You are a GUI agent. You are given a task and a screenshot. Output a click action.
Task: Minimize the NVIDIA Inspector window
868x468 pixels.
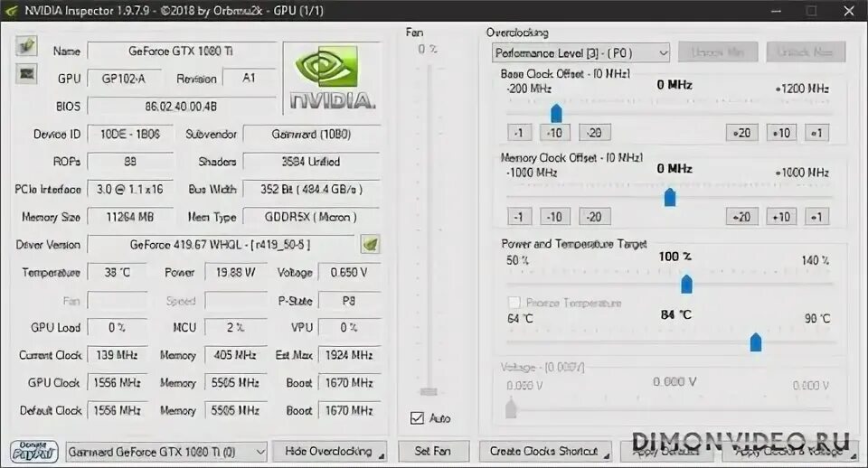[776, 11]
